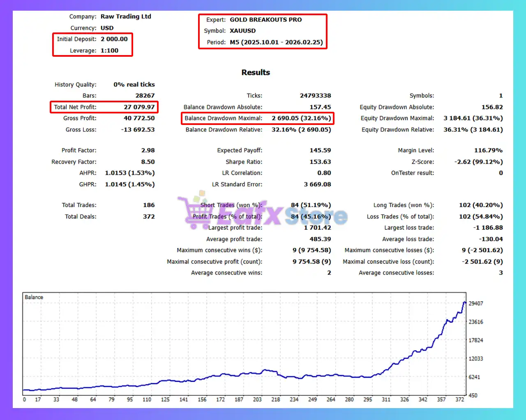Click the Balance chart label
Image resolution: width=526 pixels, height=420 pixels.
pyautogui.click(x=34, y=297)
